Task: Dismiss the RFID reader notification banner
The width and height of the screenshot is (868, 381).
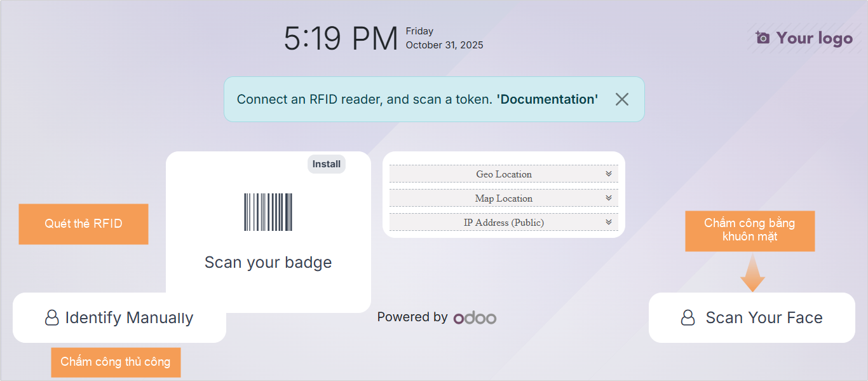Action: click(621, 99)
